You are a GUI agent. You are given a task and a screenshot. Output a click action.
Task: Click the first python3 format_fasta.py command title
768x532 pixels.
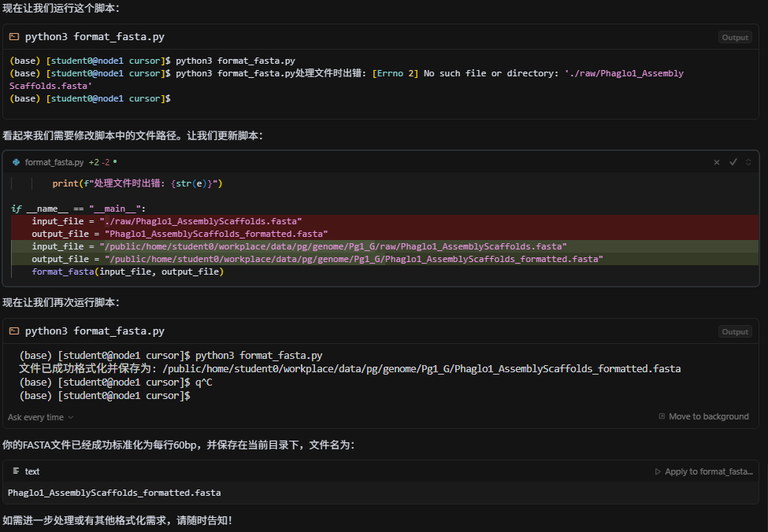point(95,37)
